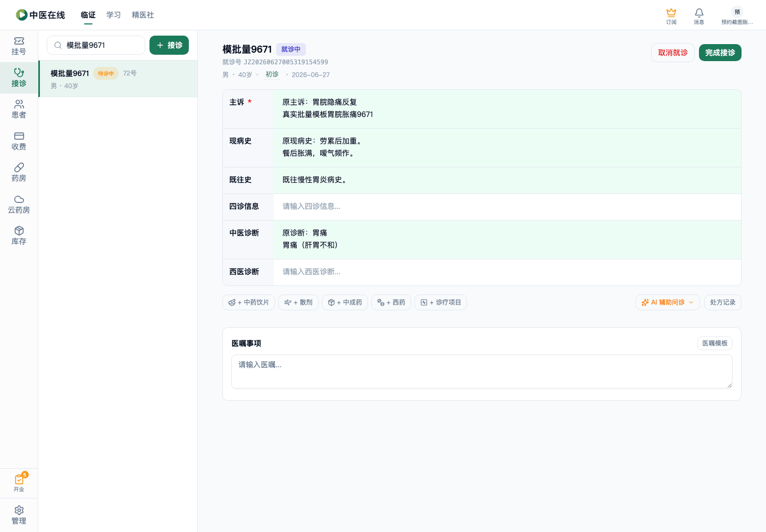
Task: Switch to the 临证 top tab
Action: 88,15
